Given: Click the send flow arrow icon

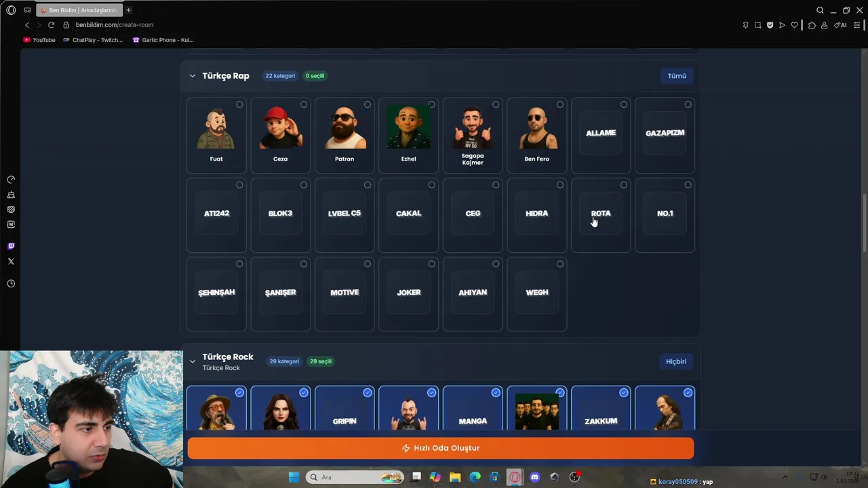Looking at the screenshot, I should (782, 25).
